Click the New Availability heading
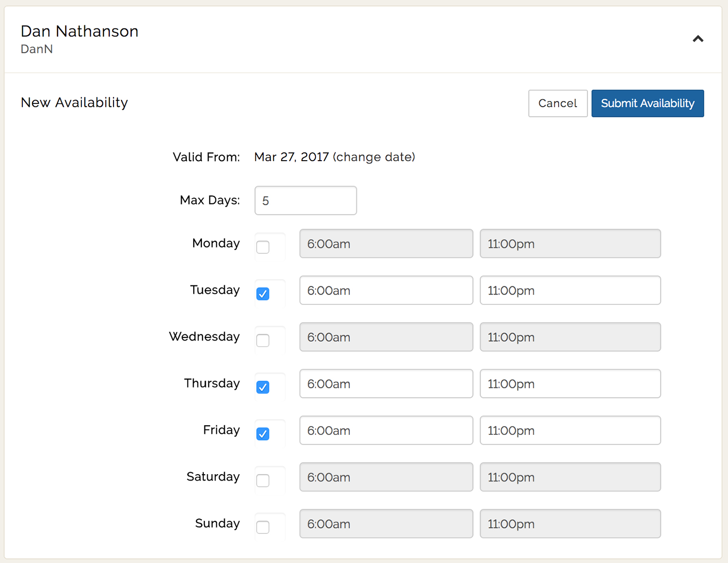This screenshot has width=728, height=563. click(74, 102)
